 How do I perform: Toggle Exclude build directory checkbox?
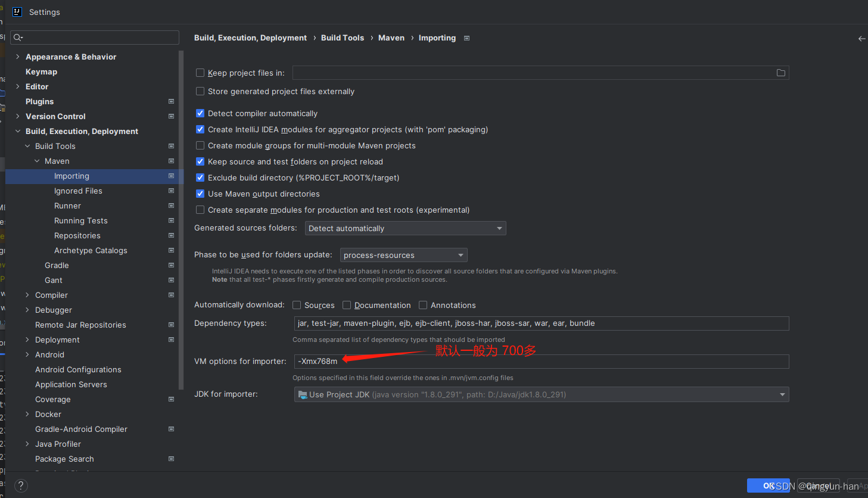pyautogui.click(x=200, y=178)
